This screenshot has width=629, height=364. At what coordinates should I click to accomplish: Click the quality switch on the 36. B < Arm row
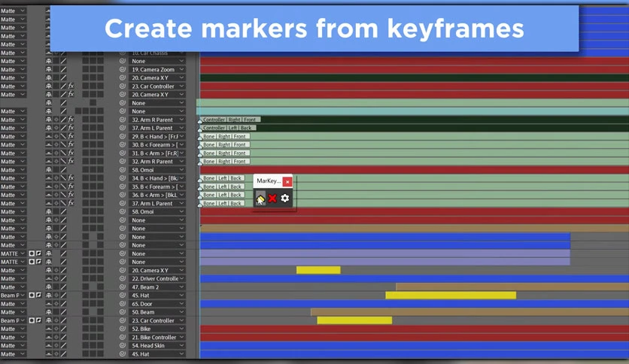click(63, 195)
